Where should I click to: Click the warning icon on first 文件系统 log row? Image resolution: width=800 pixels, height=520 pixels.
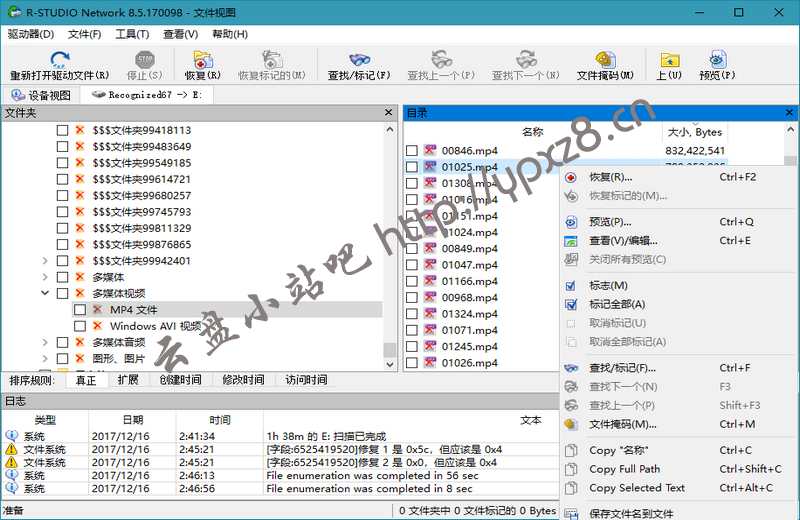(11, 449)
